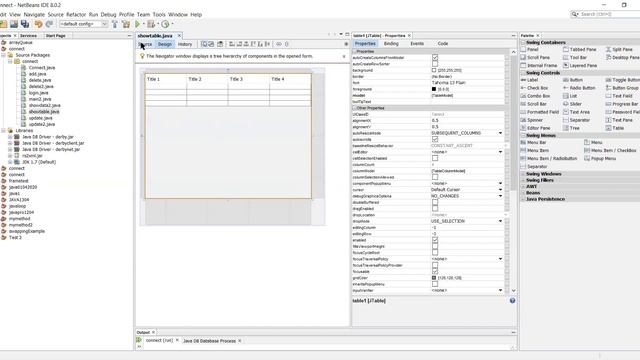The height and width of the screenshot is (360, 640).
Task: Click the Selection Mode designer icon
Action: [204, 44]
